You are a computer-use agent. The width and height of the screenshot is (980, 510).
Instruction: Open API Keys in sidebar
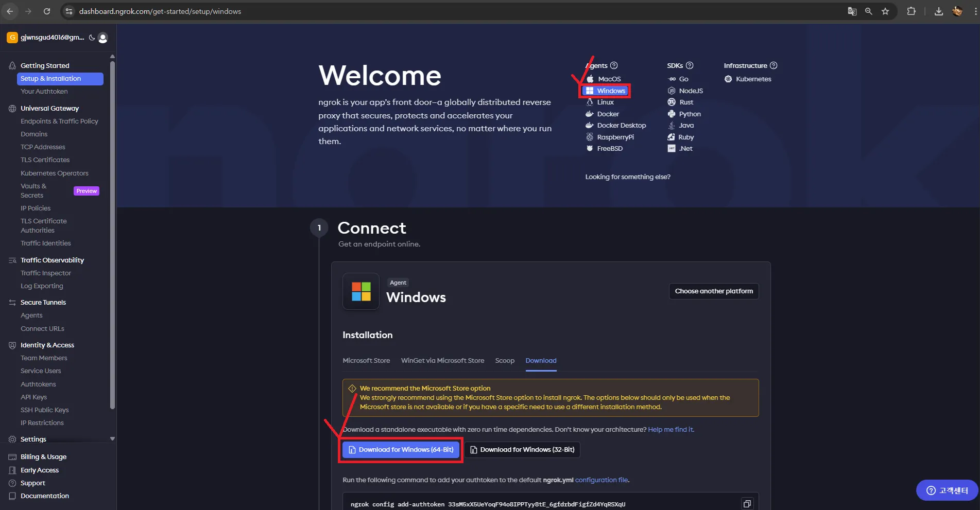(x=33, y=397)
